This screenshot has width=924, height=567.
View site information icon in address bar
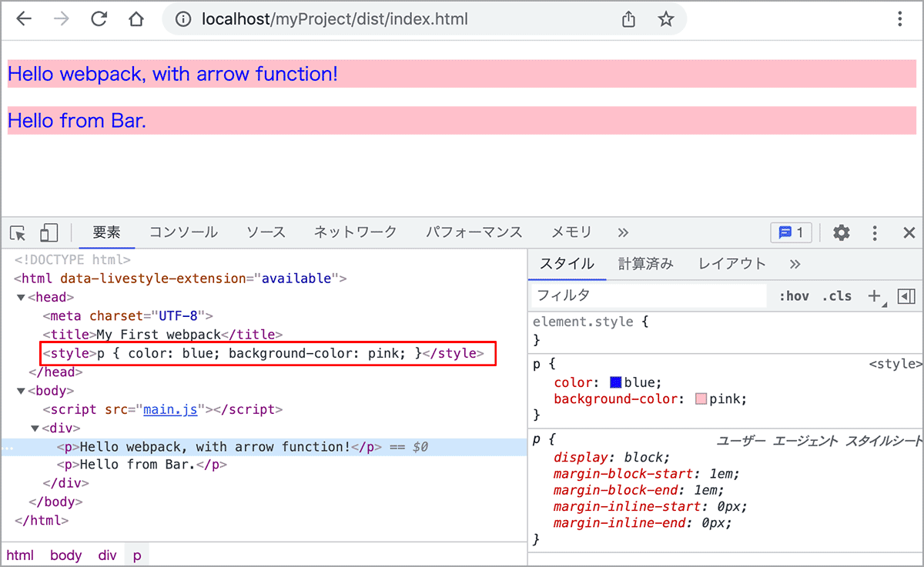click(183, 20)
